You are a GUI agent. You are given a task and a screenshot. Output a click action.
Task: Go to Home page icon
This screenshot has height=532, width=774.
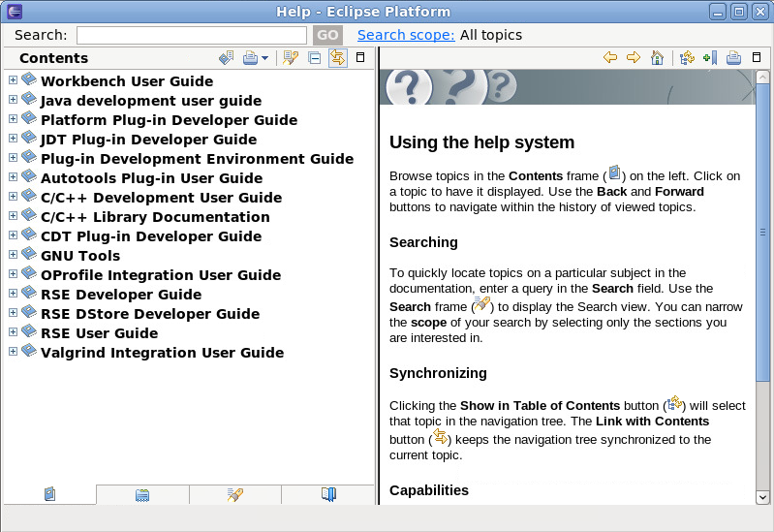tap(658, 58)
